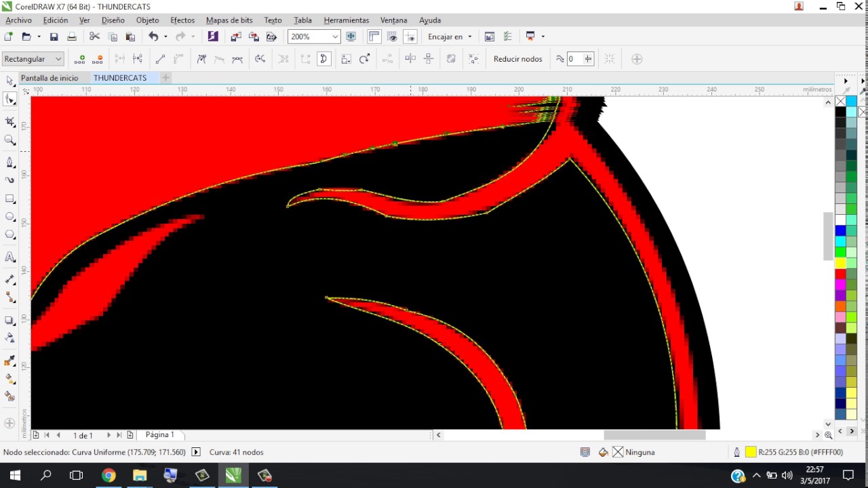Image resolution: width=868 pixels, height=488 pixels.
Task: Click the Convert to line icon
Action: [x=161, y=59]
